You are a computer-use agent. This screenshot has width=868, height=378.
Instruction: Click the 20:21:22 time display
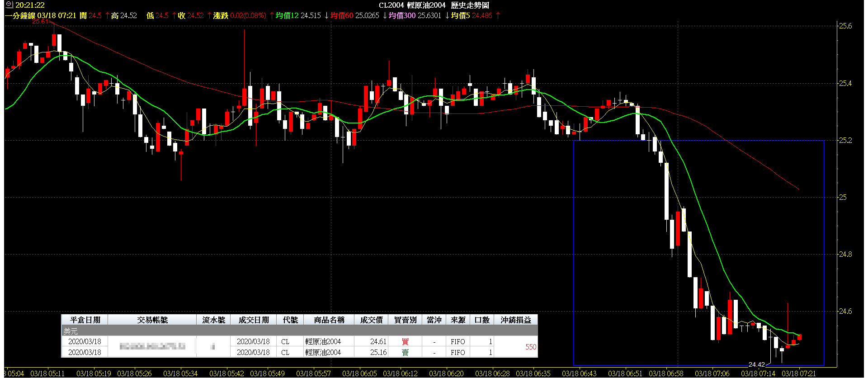(30, 5)
